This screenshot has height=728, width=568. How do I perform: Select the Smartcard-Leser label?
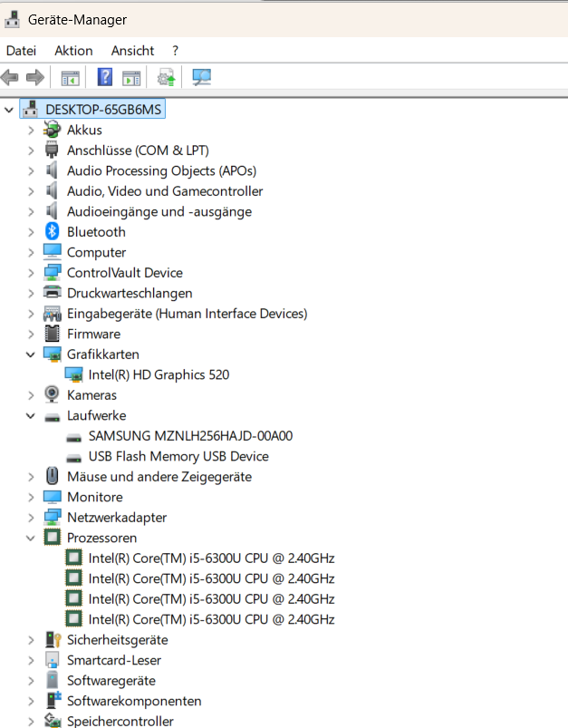tap(114, 660)
